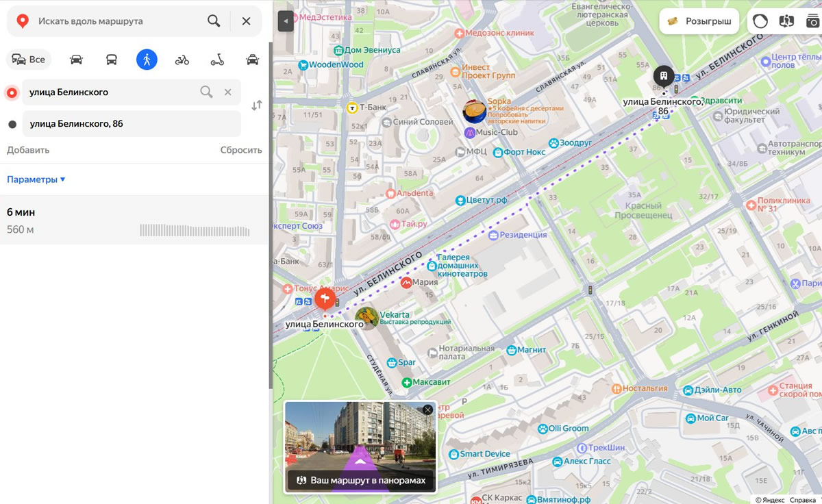This screenshot has height=504, width=822.
Task: Click the black destination pin at Белинского 86
Action: click(663, 76)
